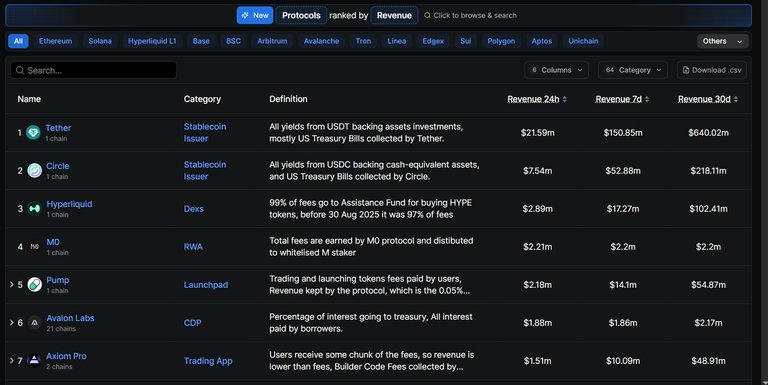
Task: Filter by Edgex chain
Action: [x=433, y=41]
